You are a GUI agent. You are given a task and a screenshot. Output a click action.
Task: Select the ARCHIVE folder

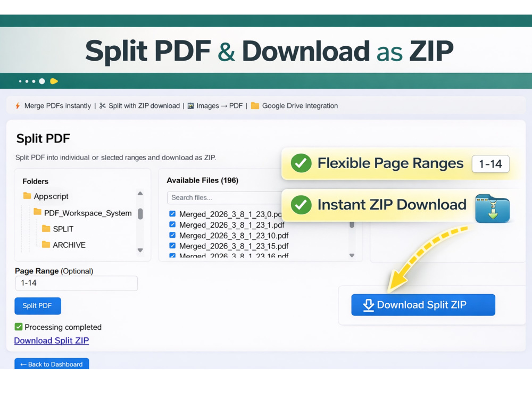tap(69, 245)
